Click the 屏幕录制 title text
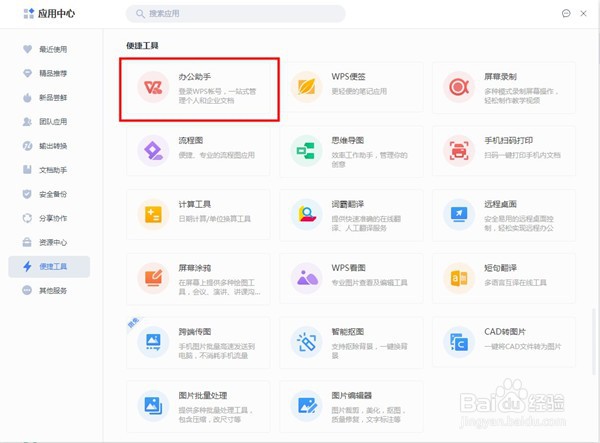Viewport: 600px width, 443px height. point(501,77)
